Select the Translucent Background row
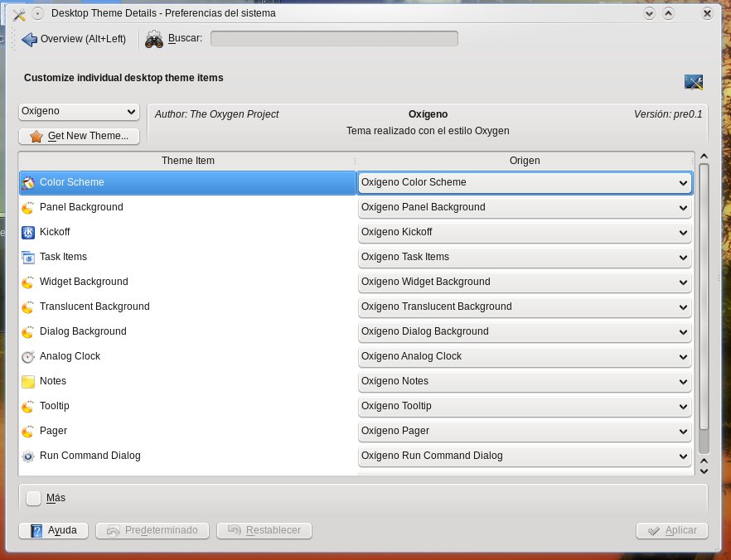731x560 pixels. coord(187,307)
